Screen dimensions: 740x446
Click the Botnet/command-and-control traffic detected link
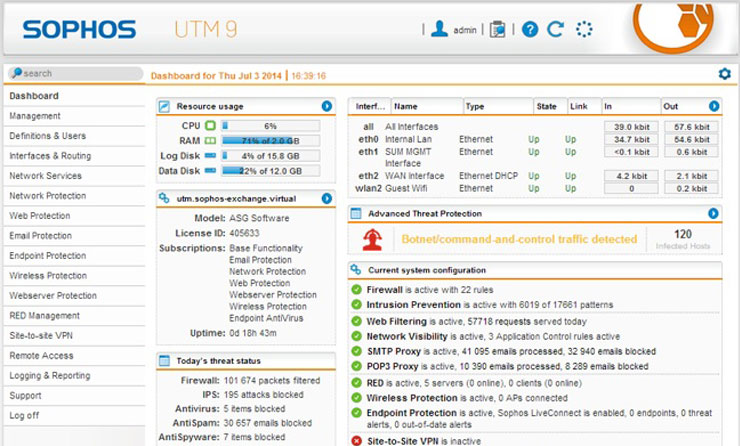click(x=519, y=239)
